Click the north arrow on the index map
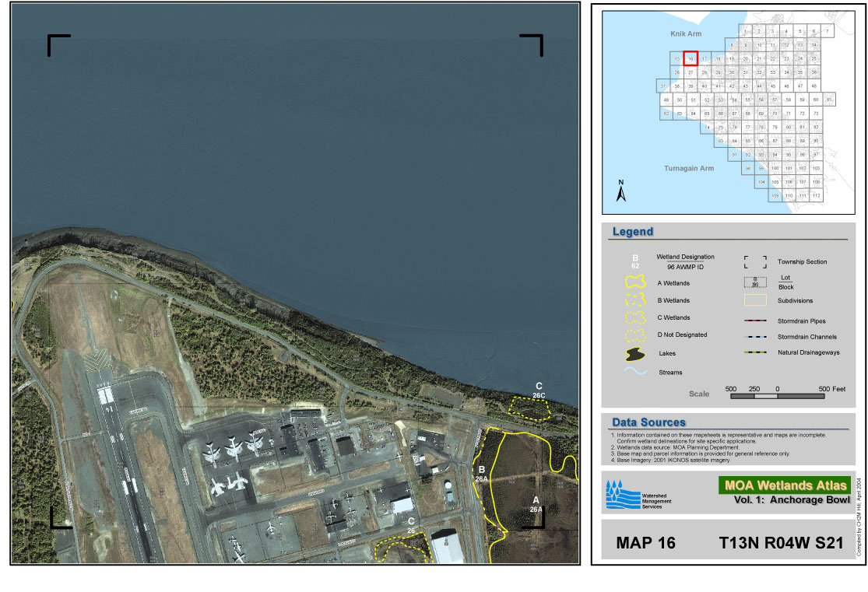Viewport: 868px width, 592px height. (621, 191)
